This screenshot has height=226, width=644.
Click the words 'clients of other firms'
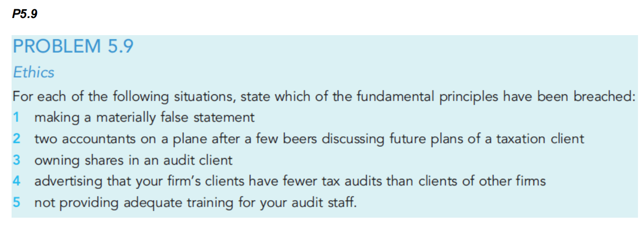pyautogui.click(x=482, y=181)
